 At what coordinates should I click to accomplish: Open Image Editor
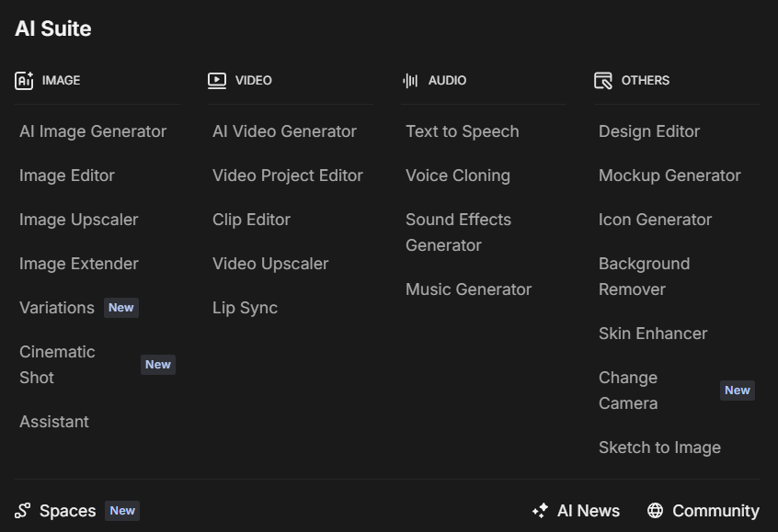(x=67, y=175)
